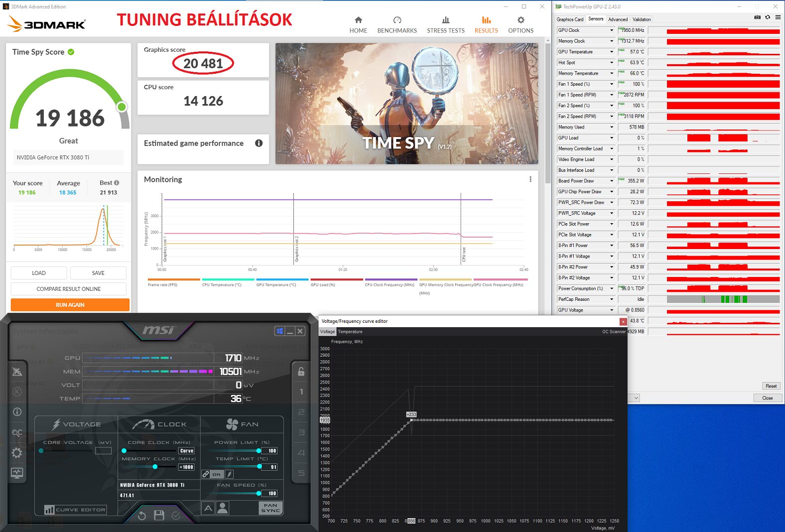The width and height of the screenshot is (785, 532).
Task: Switch to the Sensors tab in GPU-Z
Action: pos(596,19)
